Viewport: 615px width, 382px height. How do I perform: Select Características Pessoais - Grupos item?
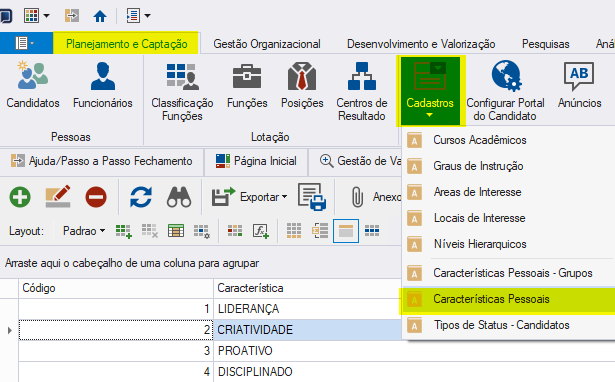509,273
